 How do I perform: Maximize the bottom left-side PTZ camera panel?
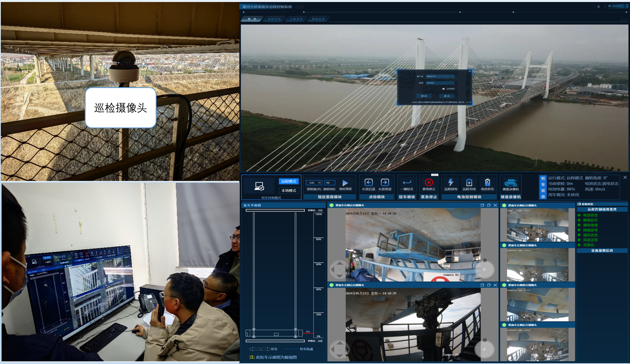point(489,285)
